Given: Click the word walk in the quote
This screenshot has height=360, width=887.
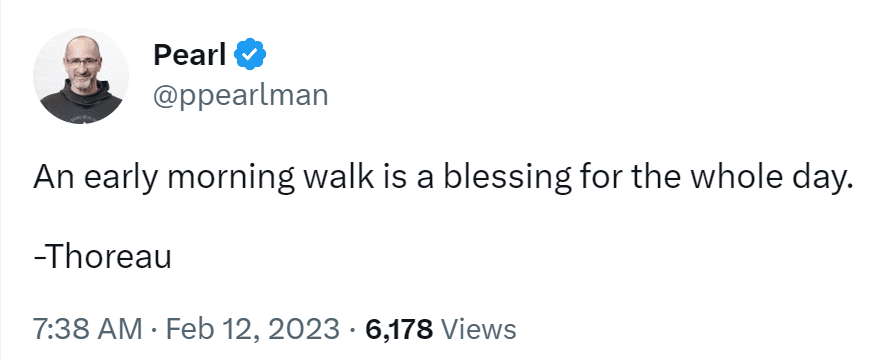Looking at the screenshot, I should (x=338, y=177).
